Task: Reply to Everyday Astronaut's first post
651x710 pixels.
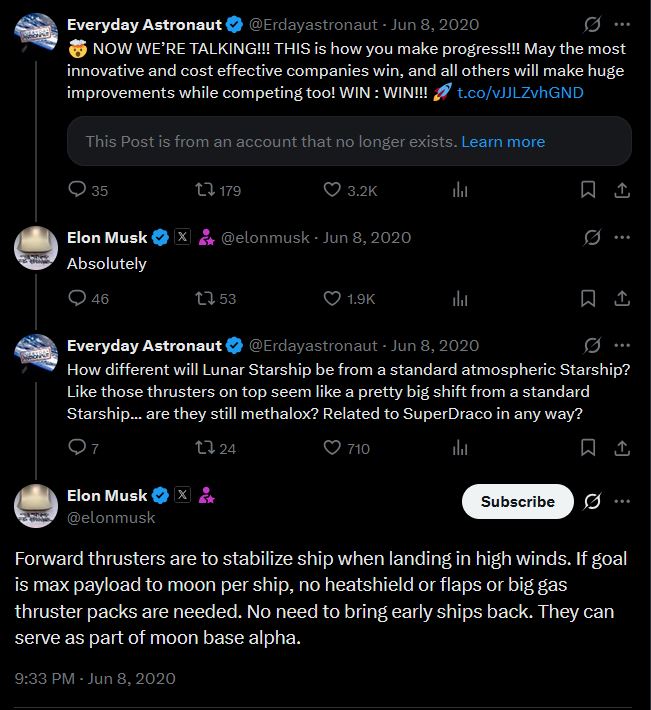Action: 77,190
